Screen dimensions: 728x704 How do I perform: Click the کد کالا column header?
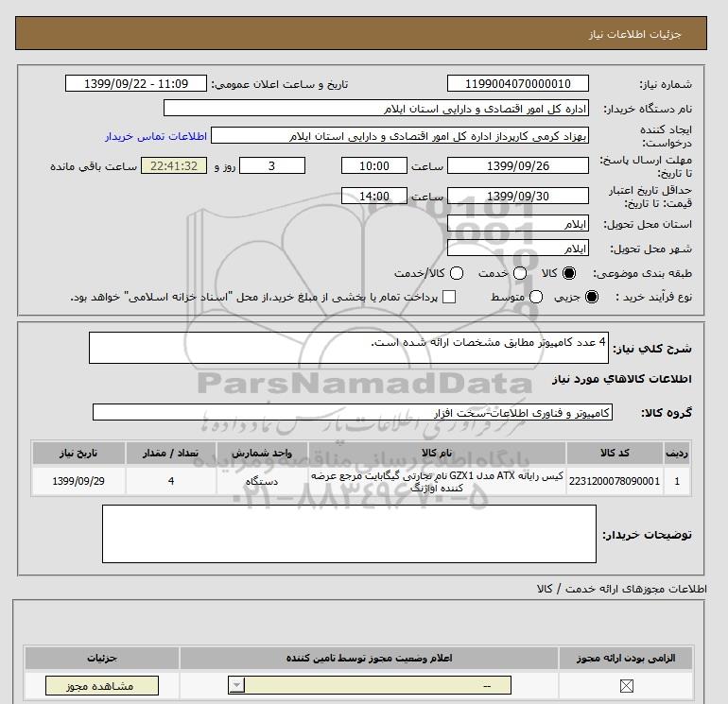tap(615, 453)
